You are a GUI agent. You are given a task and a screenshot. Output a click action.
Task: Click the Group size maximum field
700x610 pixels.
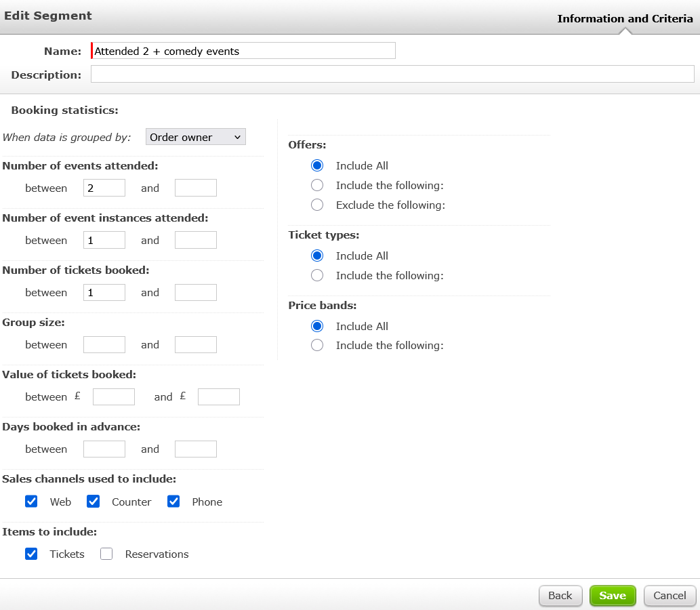click(x=196, y=344)
